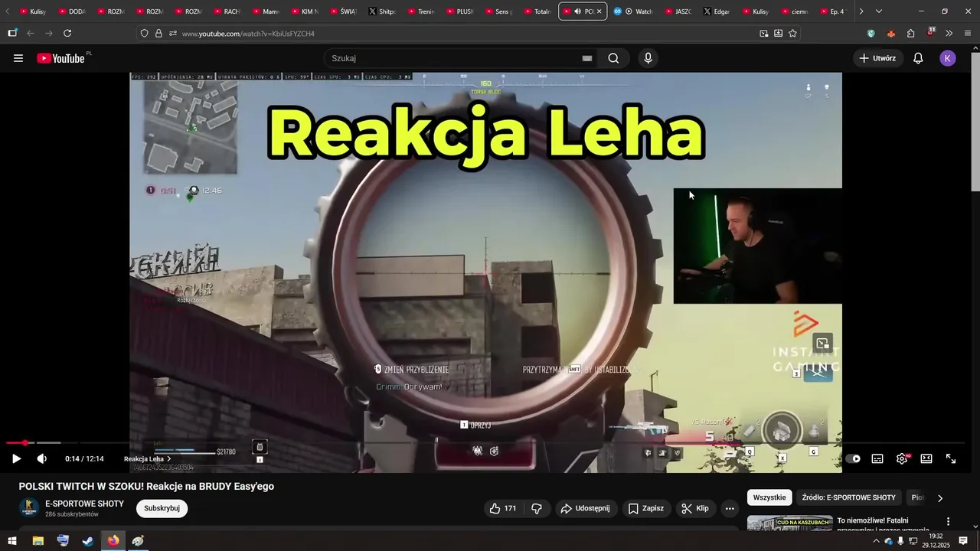Viewport: 980px width, 551px height.
Task: Open the Utwórz create menu
Action: [x=877, y=58]
